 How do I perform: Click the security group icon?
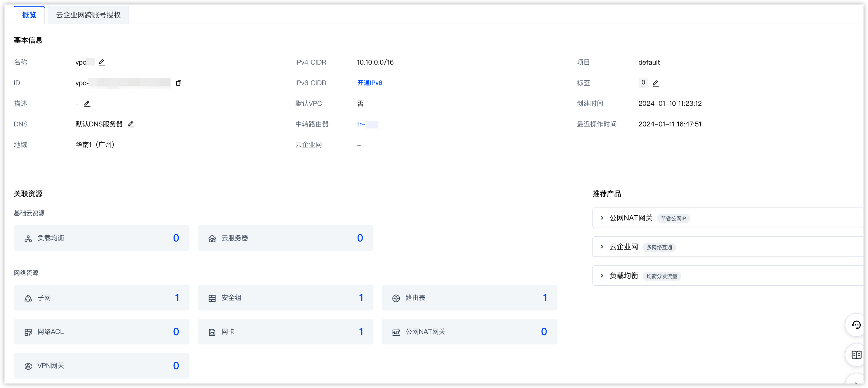point(212,298)
